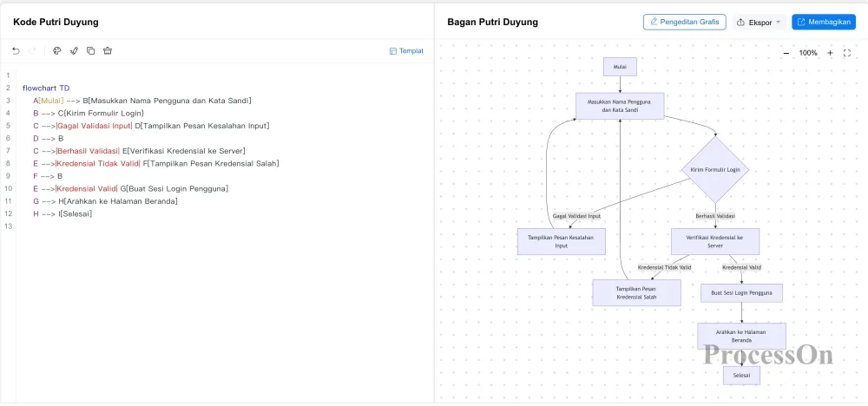Select the Selesai node

(742, 376)
